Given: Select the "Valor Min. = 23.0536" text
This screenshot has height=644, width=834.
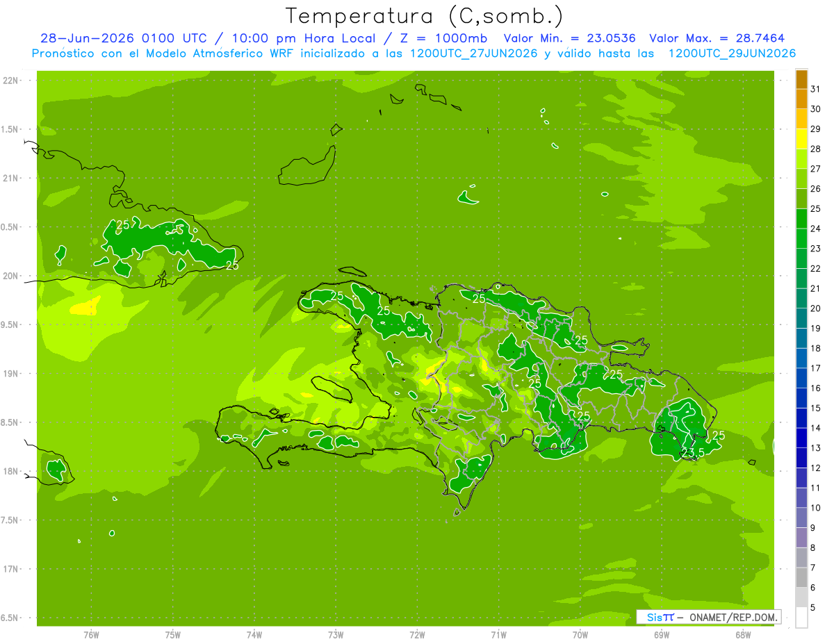Looking at the screenshot, I should tap(569, 38).
